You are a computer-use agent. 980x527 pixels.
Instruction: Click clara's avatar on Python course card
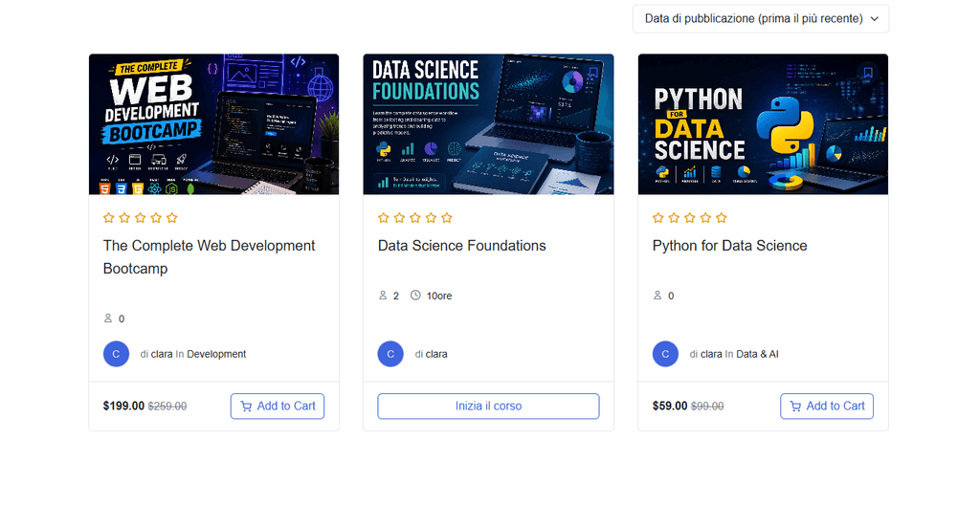[x=666, y=354]
